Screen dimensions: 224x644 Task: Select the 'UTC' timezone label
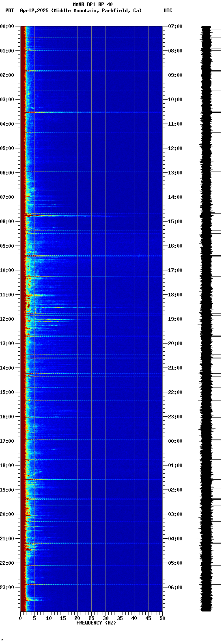(168, 11)
